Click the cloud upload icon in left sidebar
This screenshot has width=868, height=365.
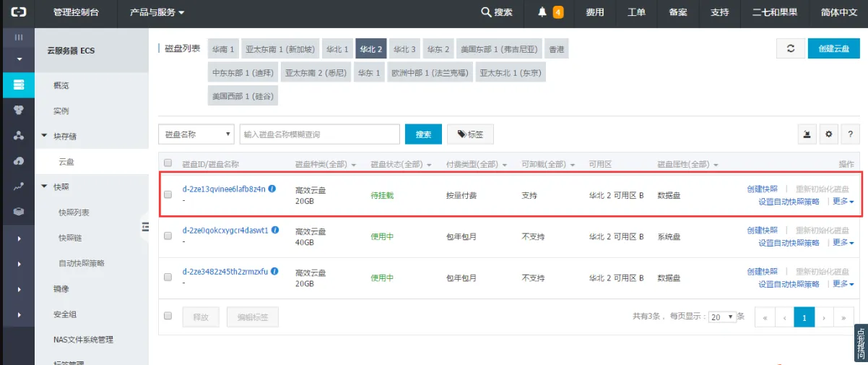(x=19, y=160)
